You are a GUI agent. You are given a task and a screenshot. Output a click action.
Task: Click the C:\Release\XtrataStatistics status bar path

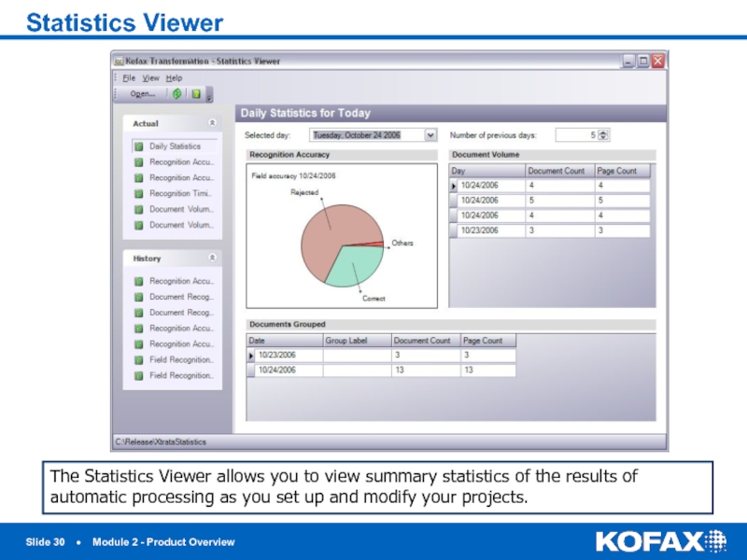coord(161,441)
